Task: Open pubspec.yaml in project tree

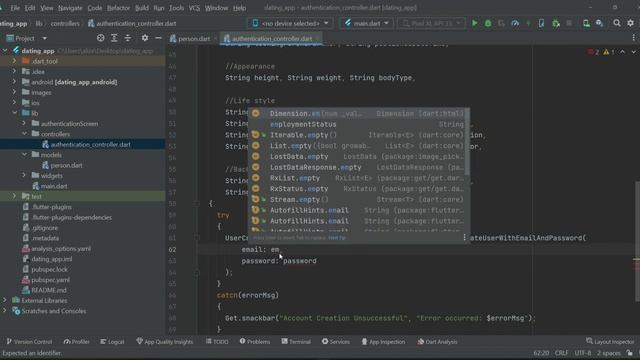Action: pyautogui.click(x=50, y=280)
